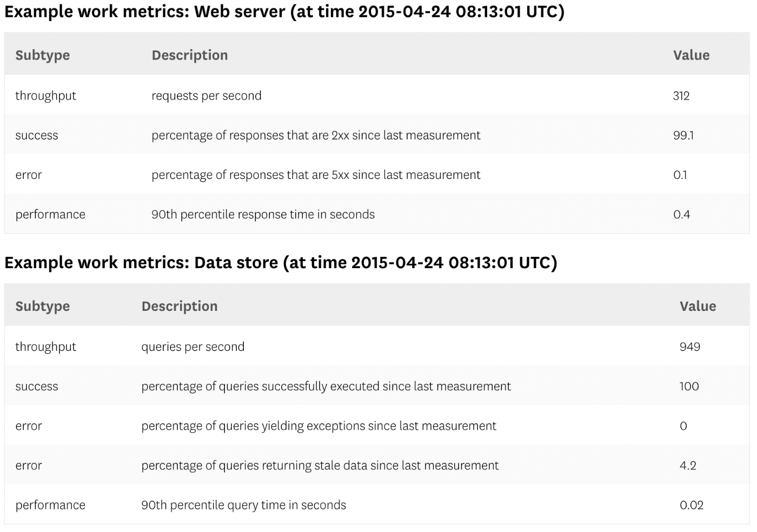Click the Data store table heading
The height and width of the screenshot is (532, 757).
pyautogui.click(x=281, y=262)
